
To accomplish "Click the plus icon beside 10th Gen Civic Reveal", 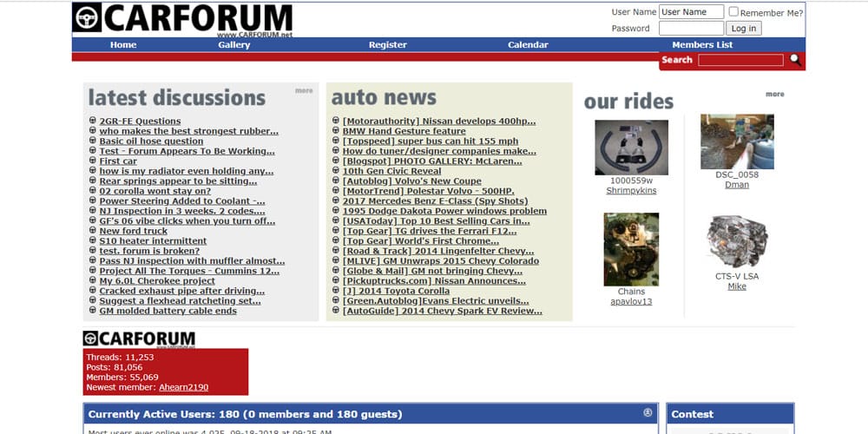I will [x=335, y=170].
